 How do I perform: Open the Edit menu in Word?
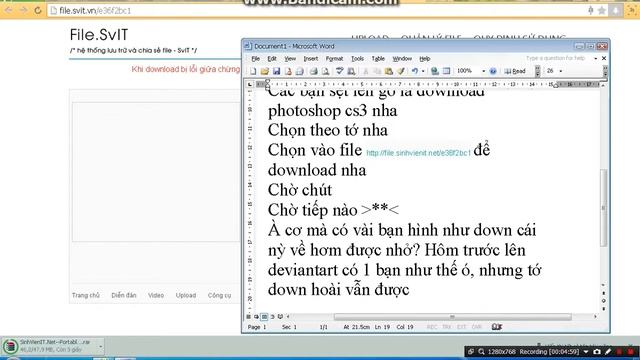pos(272,59)
